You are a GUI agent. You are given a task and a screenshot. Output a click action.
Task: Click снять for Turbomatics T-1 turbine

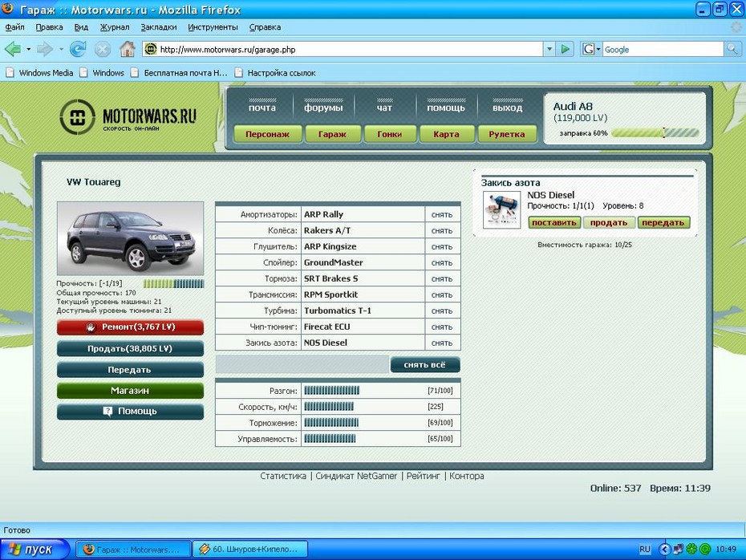coord(442,311)
